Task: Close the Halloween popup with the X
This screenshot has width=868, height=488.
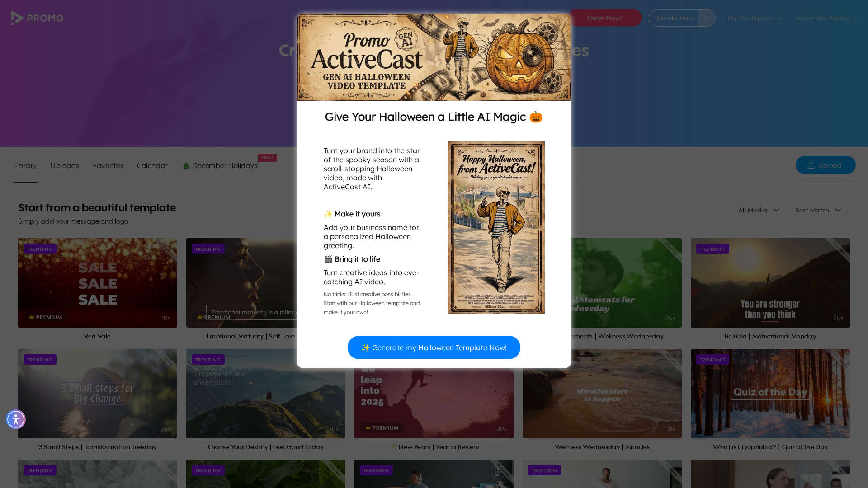Action: [565, 20]
